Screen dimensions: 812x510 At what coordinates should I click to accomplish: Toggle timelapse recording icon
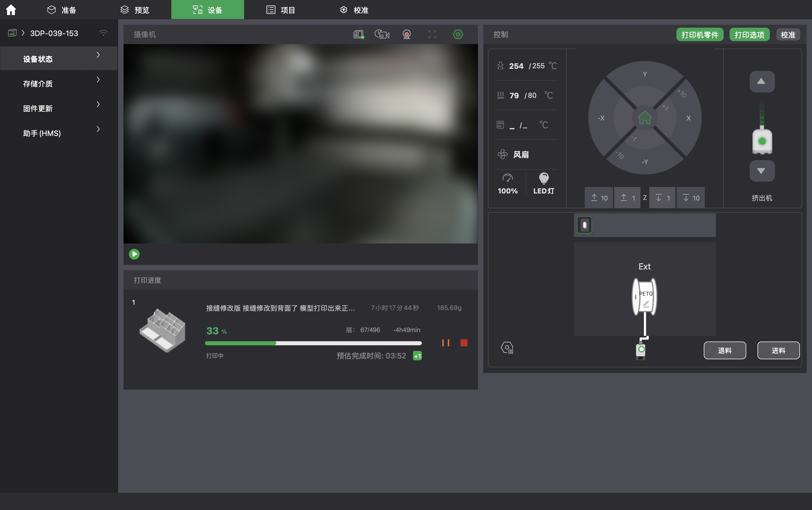(382, 34)
